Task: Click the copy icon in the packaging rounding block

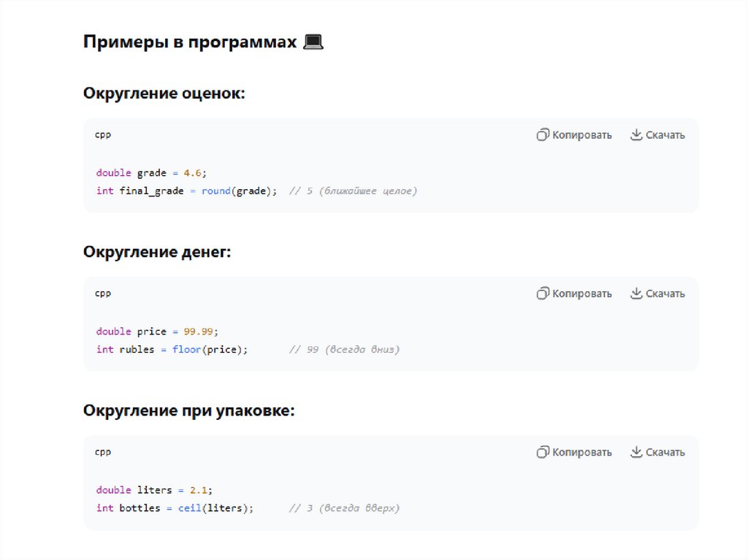Action: click(543, 452)
